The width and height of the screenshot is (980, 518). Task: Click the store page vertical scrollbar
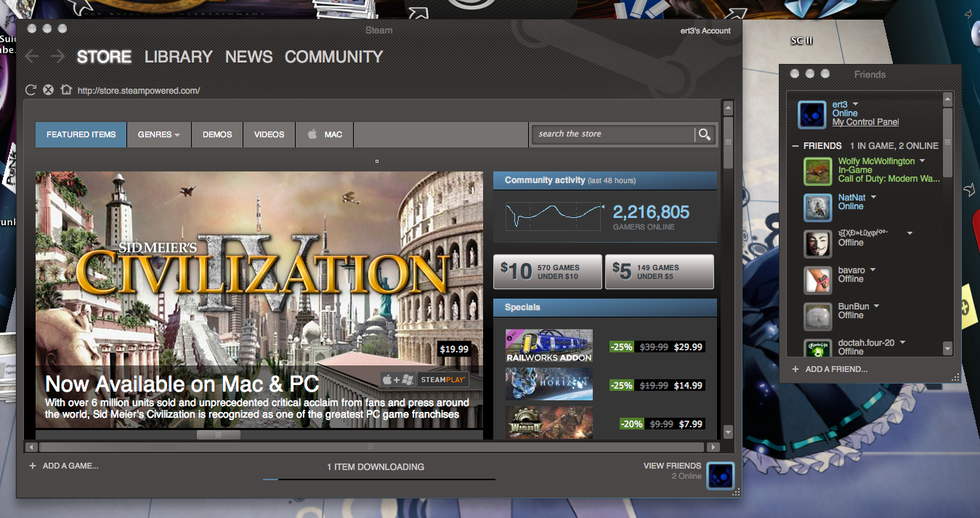click(x=728, y=142)
